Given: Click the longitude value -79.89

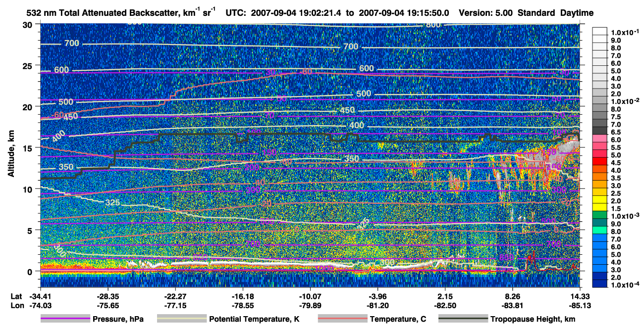Looking at the screenshot, I should point(310,305).
